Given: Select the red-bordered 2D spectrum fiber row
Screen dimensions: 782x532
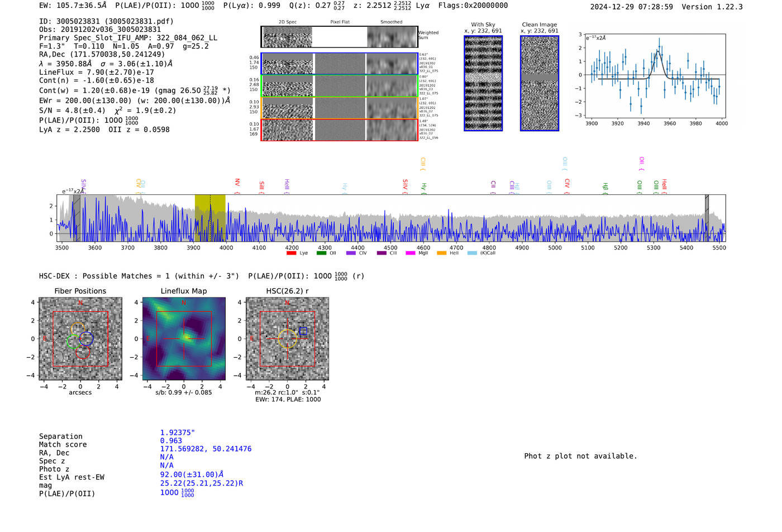Looking at the screenshot, I should (x=340, y=130).
